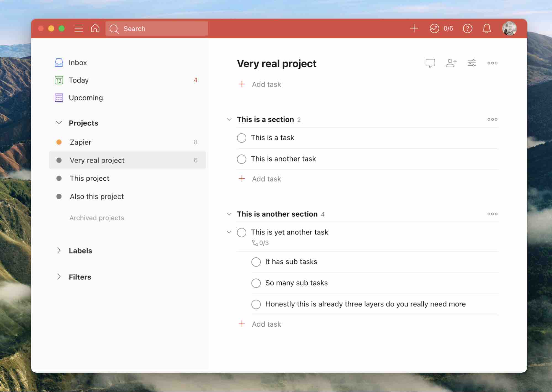
Task: Toggle completion circle for This is a task
Action: click(x=241, y=137)
